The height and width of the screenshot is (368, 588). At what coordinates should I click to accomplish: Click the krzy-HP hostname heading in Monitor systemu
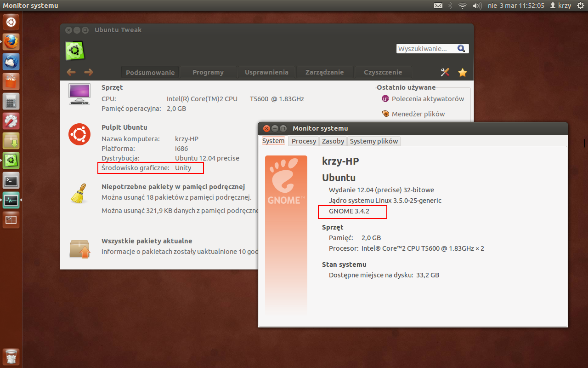340,161
